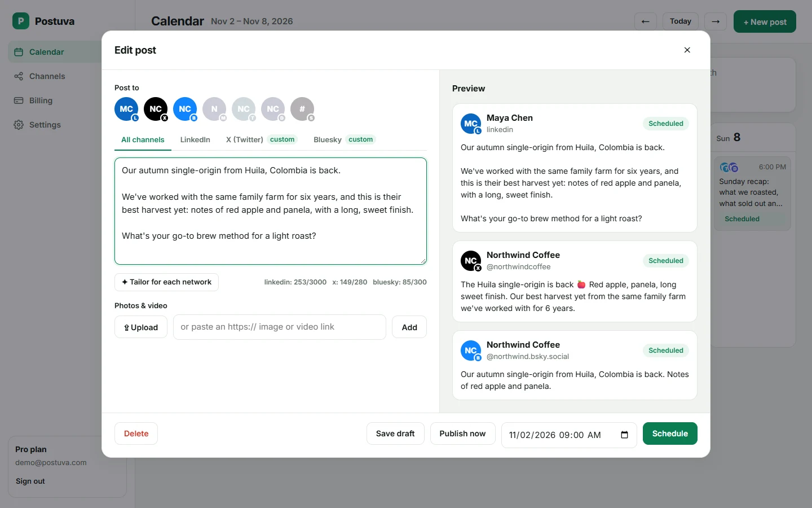The width and height of the screenshot is (812, 508).
Task: Close the Edit post dialog
Action: point(687,50)
